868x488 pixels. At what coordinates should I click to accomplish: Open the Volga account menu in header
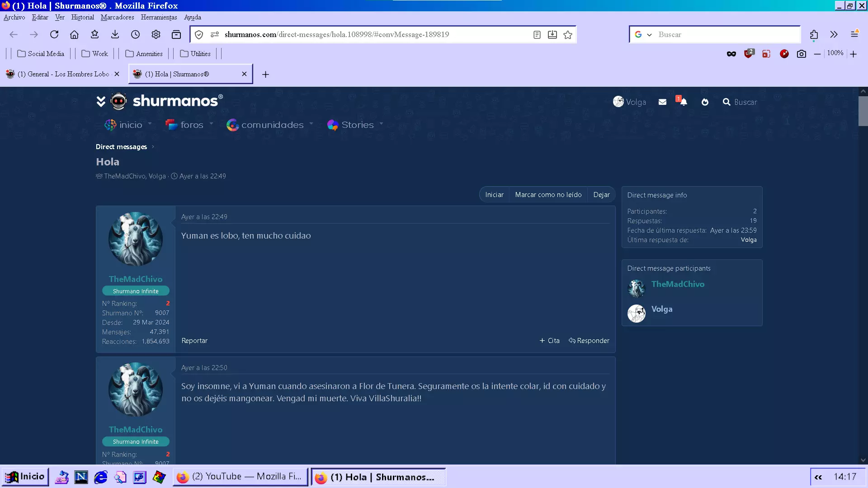click(x=629, y=102)
